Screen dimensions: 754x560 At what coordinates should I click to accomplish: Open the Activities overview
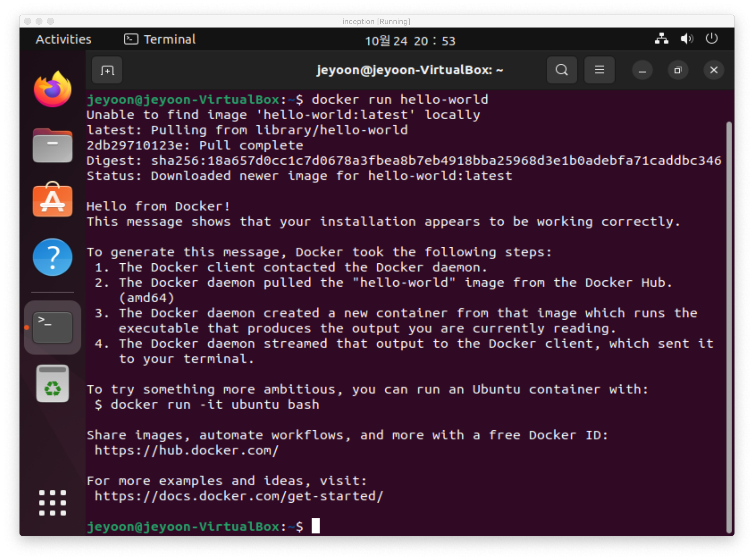(64, 39)
